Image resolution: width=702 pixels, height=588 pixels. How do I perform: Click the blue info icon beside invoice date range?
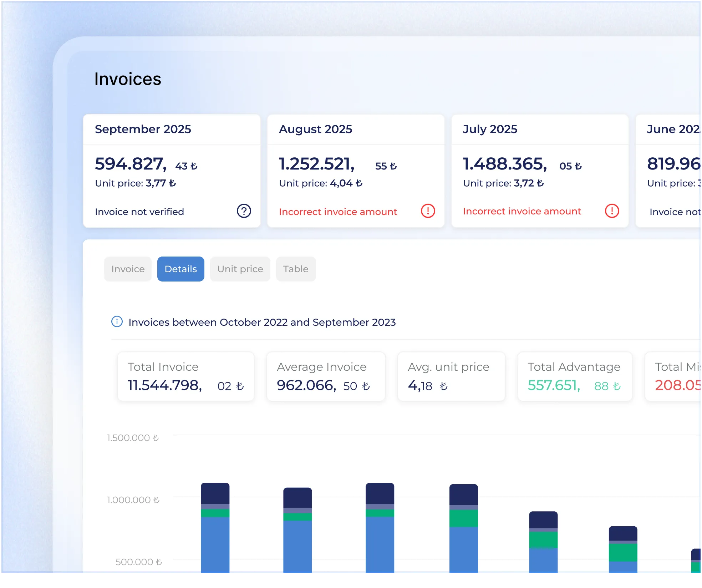point(117,321)
